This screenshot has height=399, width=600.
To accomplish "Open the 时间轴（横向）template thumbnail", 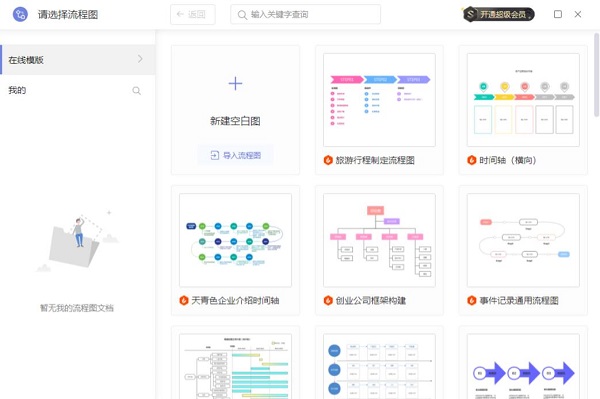I will pos(523,100).
